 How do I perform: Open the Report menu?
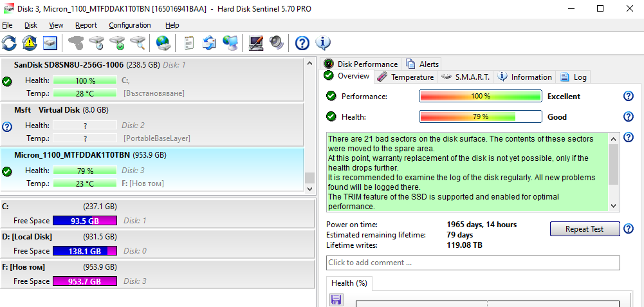[86, 25]
